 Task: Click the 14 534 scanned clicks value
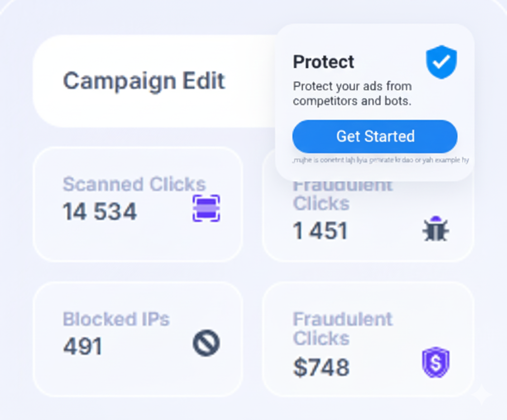pyautogui.click(x=100, y=212)
